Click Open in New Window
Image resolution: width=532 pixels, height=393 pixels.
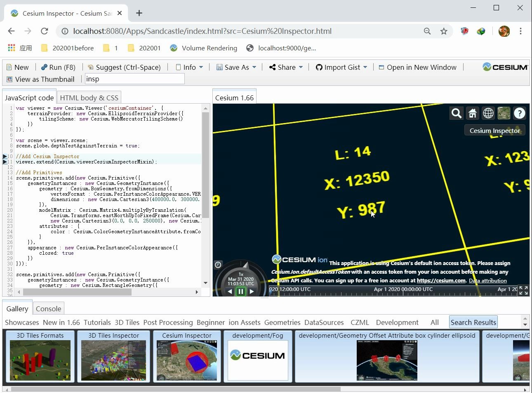[417, 67]
